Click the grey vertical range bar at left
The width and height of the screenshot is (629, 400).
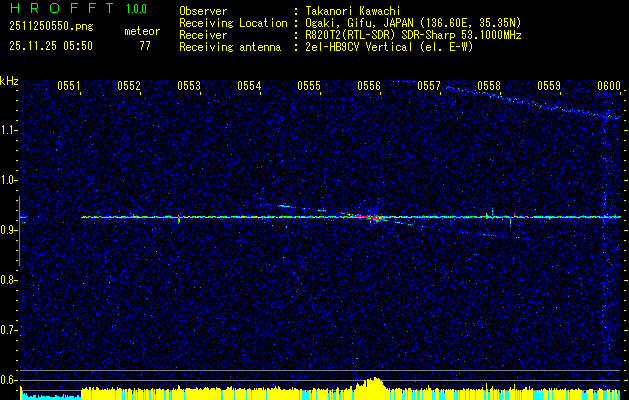click(x=19, y=231)
